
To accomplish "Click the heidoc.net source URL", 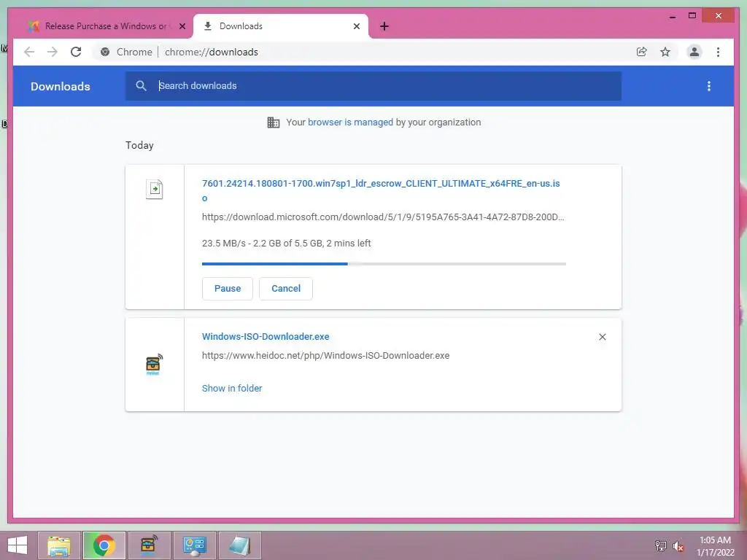I will tap(325, 356).
